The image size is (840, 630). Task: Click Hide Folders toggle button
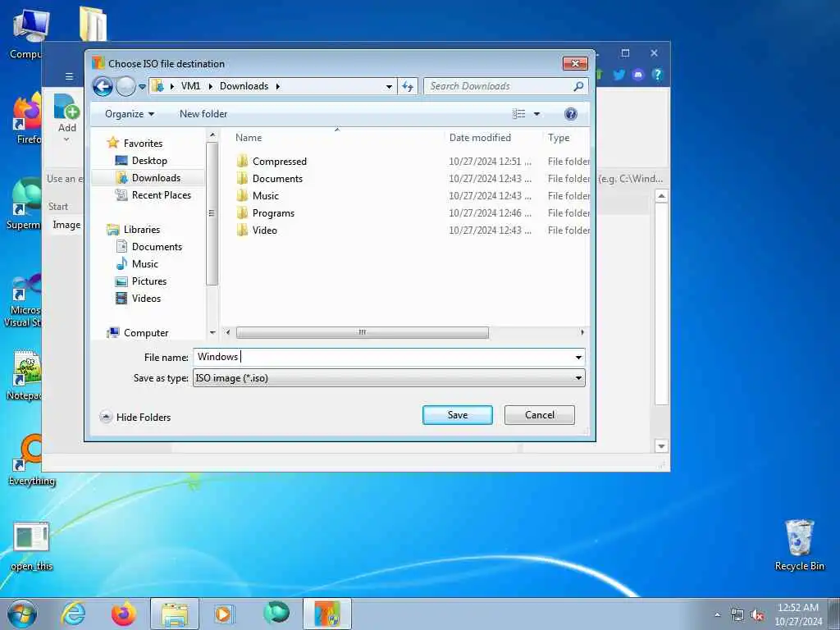tap(135, 417)
